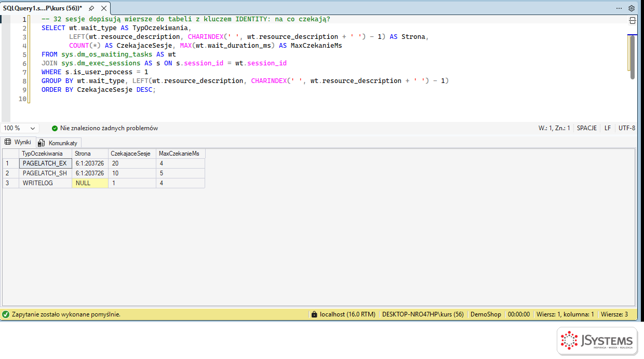Screen dimensions: 644x359
Task: Split the query editor window
Action: point(632,20)
